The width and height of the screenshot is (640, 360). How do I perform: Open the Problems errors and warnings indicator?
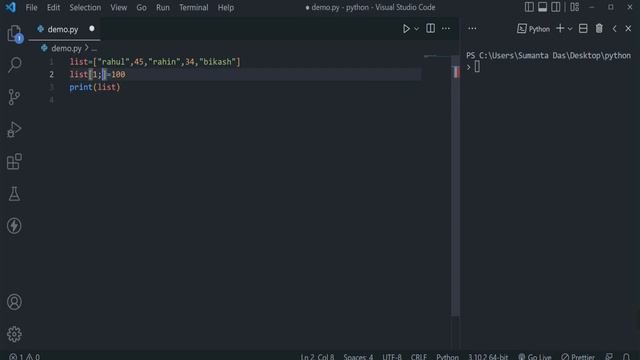click(x=24, y=356)
